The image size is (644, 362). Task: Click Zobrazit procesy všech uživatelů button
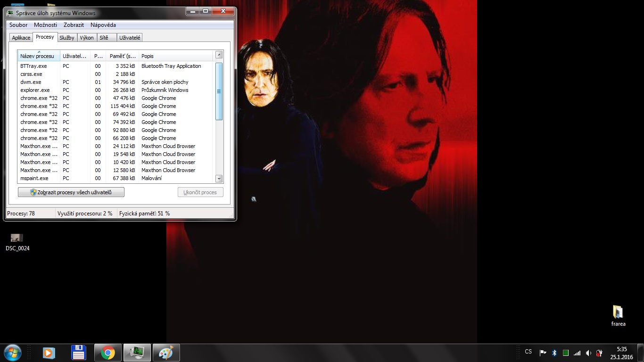point(71,192)
